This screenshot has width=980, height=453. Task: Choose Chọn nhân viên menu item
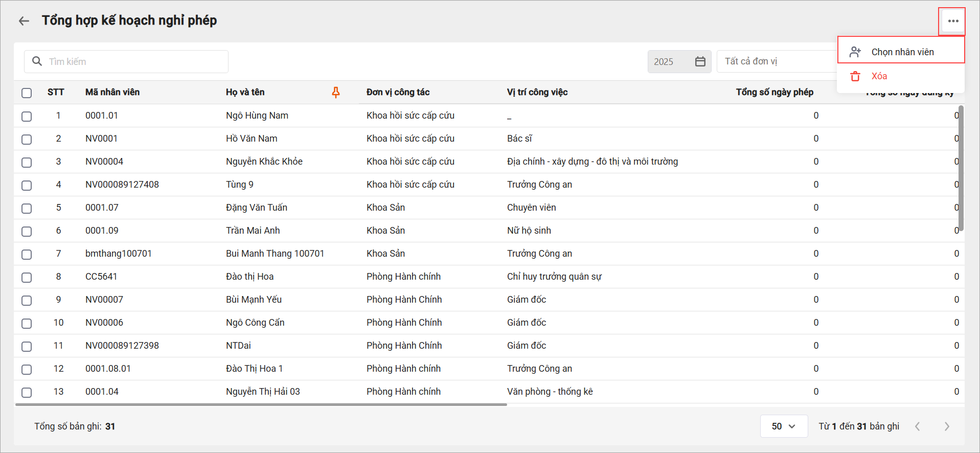[902, 52]
